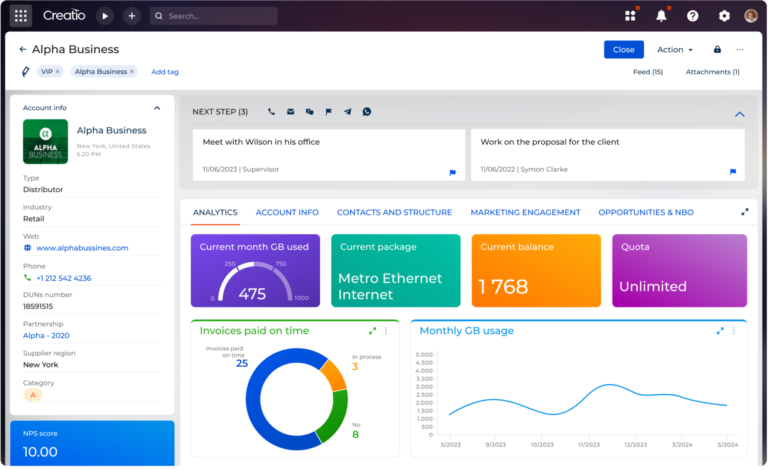Collapse the Next Step section
This screenshot has width=768, height=470.
point(740,114)
